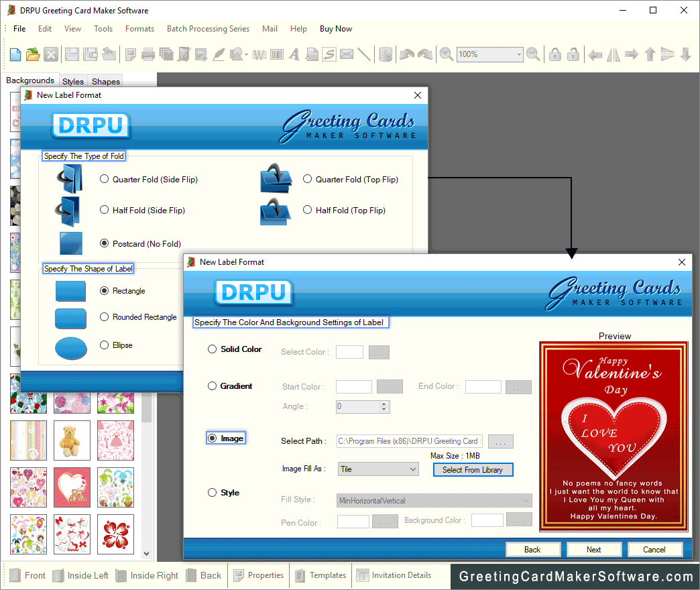Click the Select From Library button
This screenshot has width=700, height=590.
pos(473,469)
